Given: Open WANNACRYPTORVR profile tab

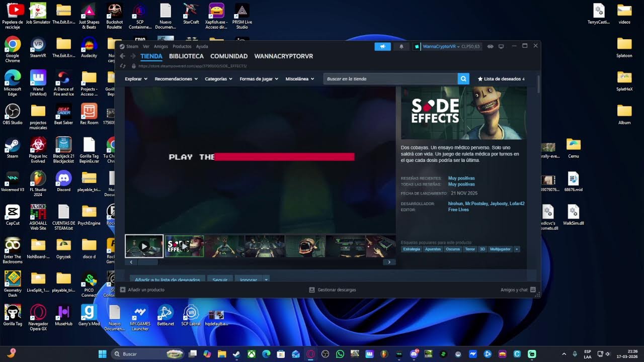Looking at the screenshot, I should click(284, 56).
